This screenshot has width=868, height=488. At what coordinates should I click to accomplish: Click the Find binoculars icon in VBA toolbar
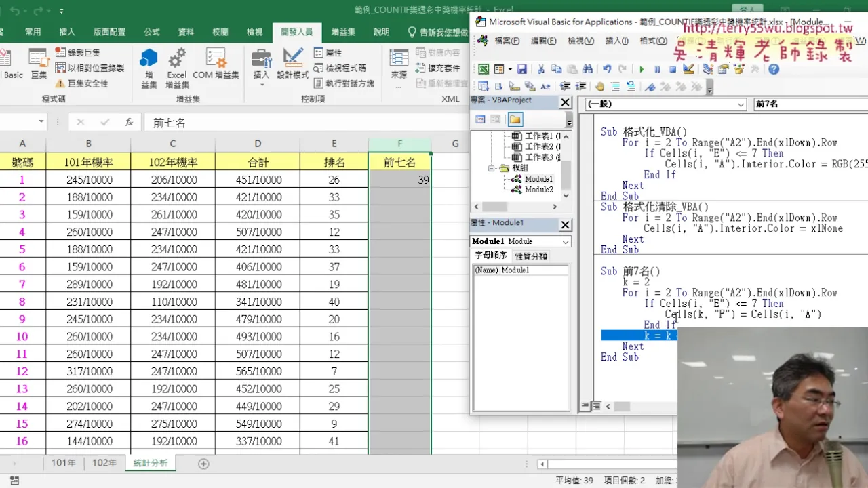click(x=587, y=69)
